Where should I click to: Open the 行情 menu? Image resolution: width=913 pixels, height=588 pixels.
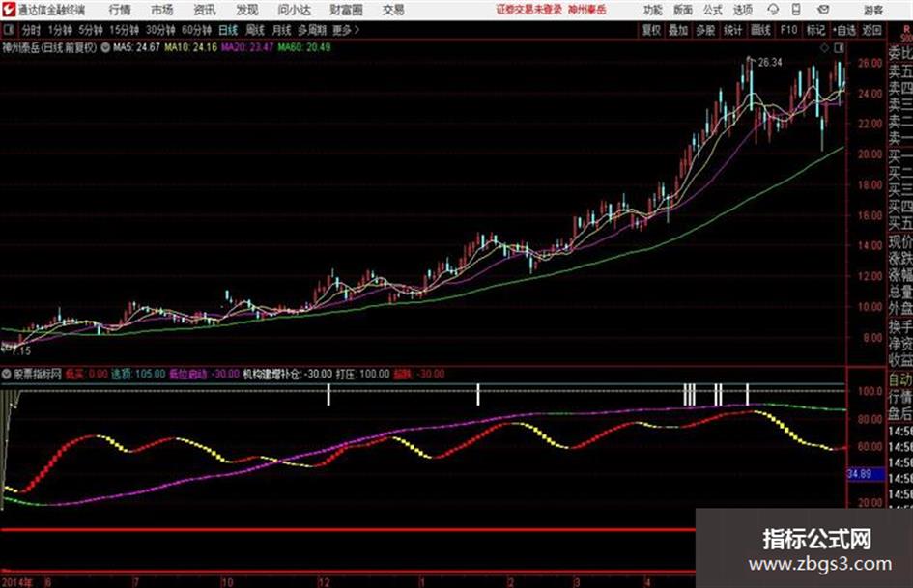point(120,10)
